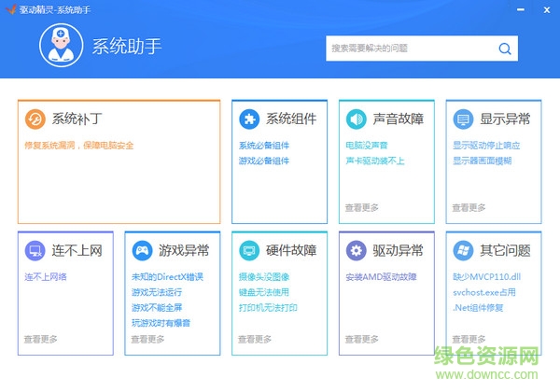Select the 显示器画面模糊 link

point(483,161)
